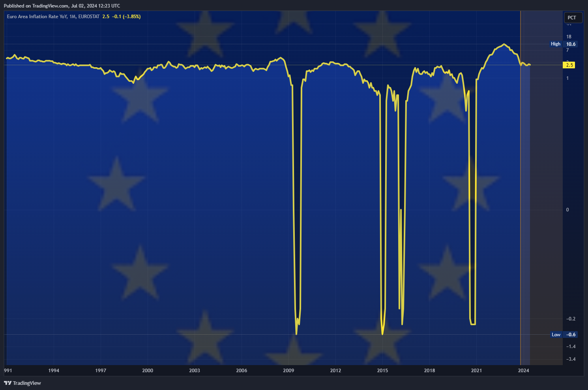Viewport: 588px width, 390px height.
Task: Click the Low label on the price axis
Action: tap(556, 334)
